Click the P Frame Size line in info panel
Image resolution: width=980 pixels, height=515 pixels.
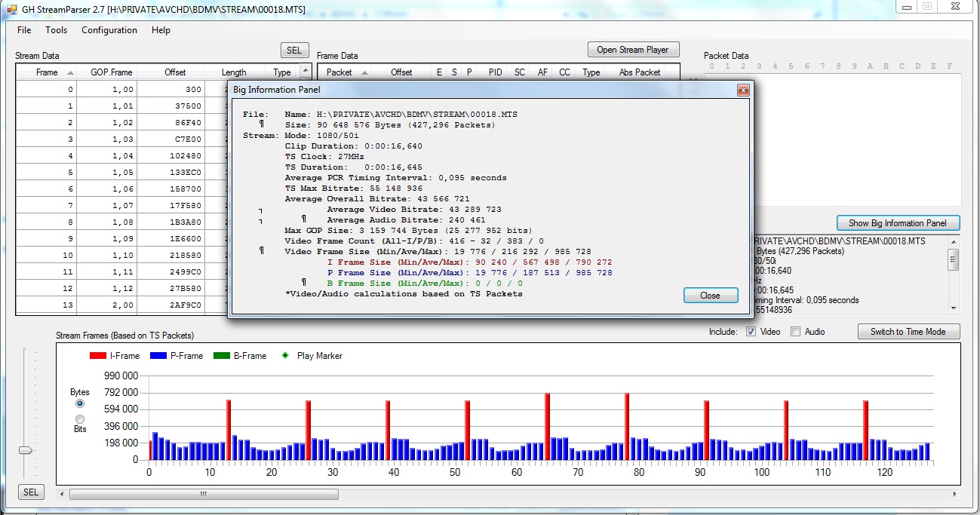pos(469,273)
